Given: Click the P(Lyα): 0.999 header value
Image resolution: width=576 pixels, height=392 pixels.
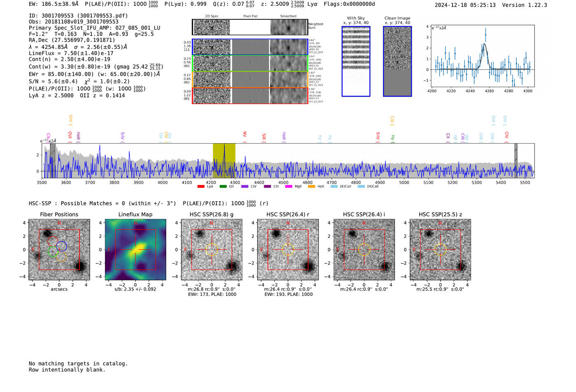Looking at the screenshot, I should (186, 4).
